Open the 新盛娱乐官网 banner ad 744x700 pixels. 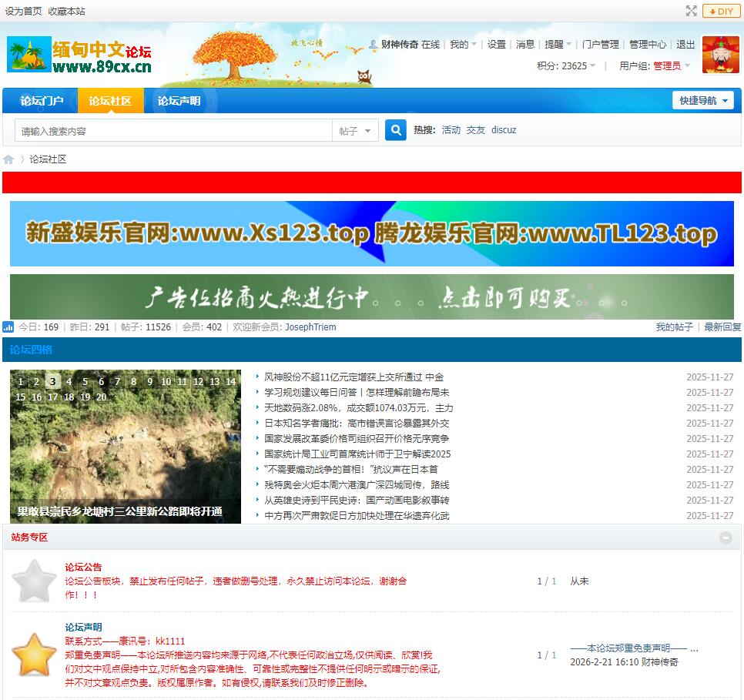(371, 233)
